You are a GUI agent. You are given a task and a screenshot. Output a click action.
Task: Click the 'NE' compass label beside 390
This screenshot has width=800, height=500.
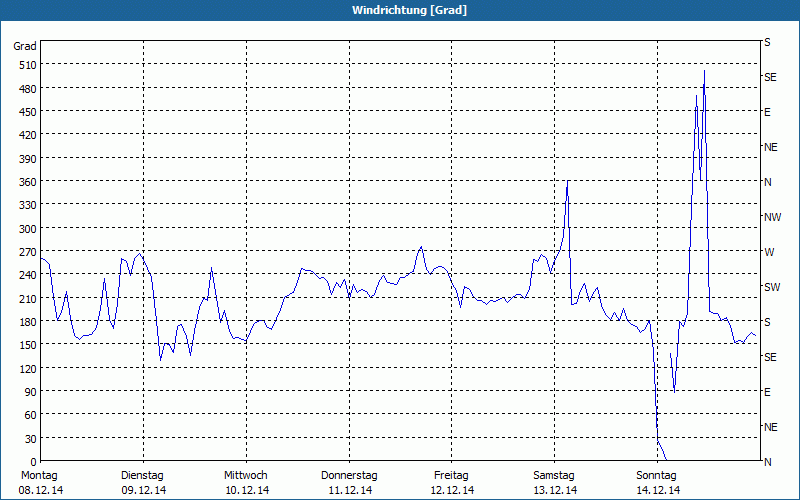(x=771, y=147)
